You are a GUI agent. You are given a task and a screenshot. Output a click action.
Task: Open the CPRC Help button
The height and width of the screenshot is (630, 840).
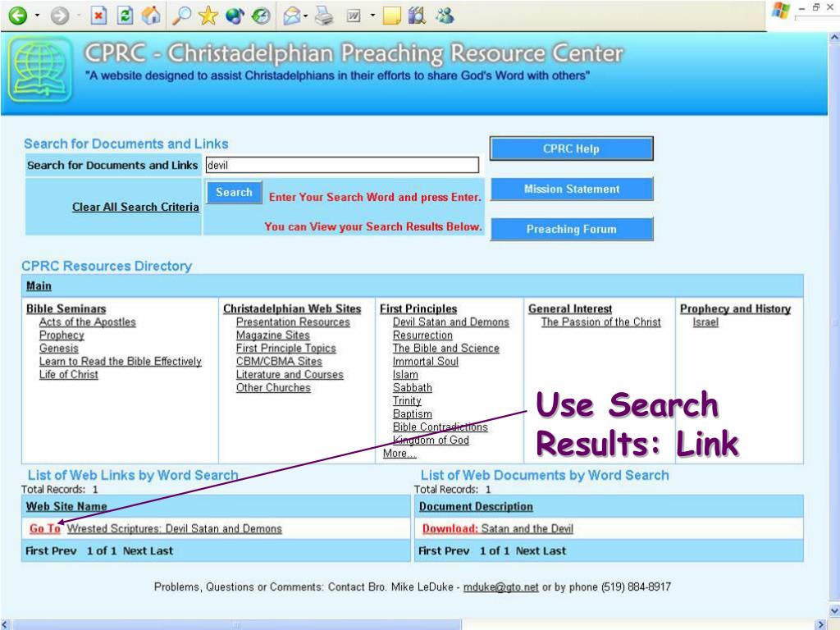point(571,148)
